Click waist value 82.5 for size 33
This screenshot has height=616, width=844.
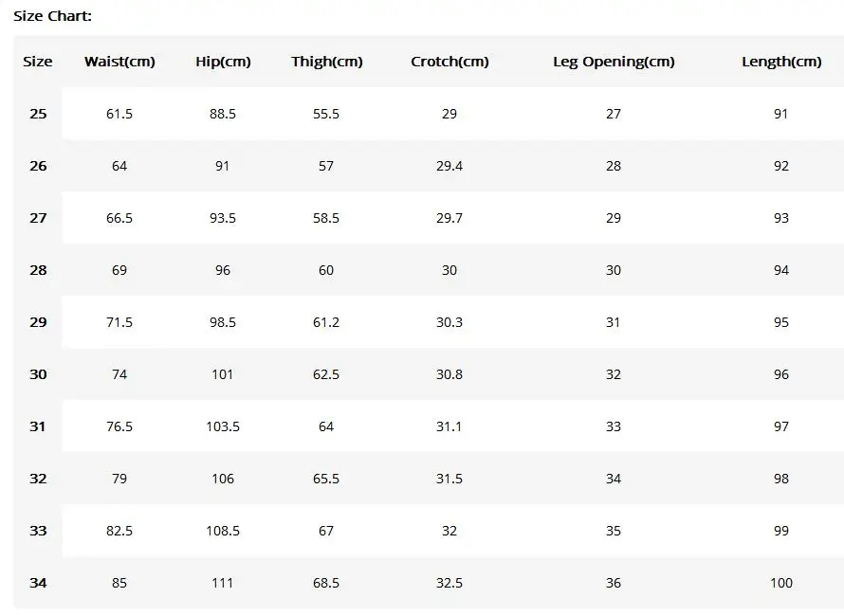pyautogui.click(x=119, y=531)
